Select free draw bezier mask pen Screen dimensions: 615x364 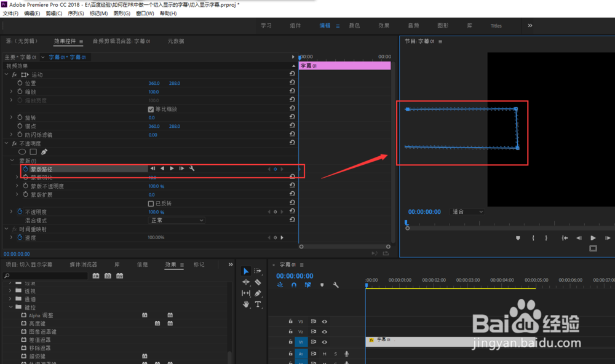coord(44,152)
